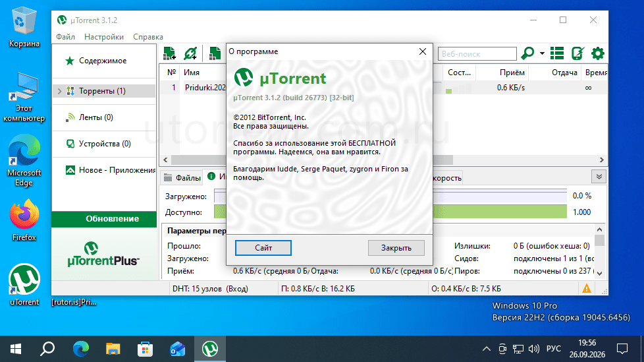
Task: Open uTorrent desktop shortcut
Action: point(24,285)
